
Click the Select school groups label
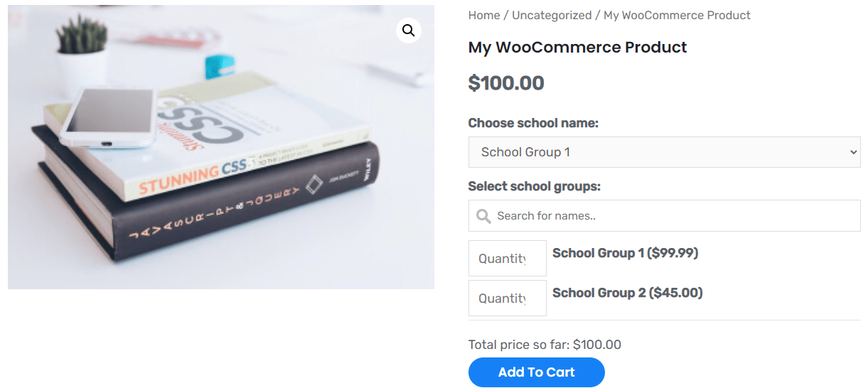535,186
